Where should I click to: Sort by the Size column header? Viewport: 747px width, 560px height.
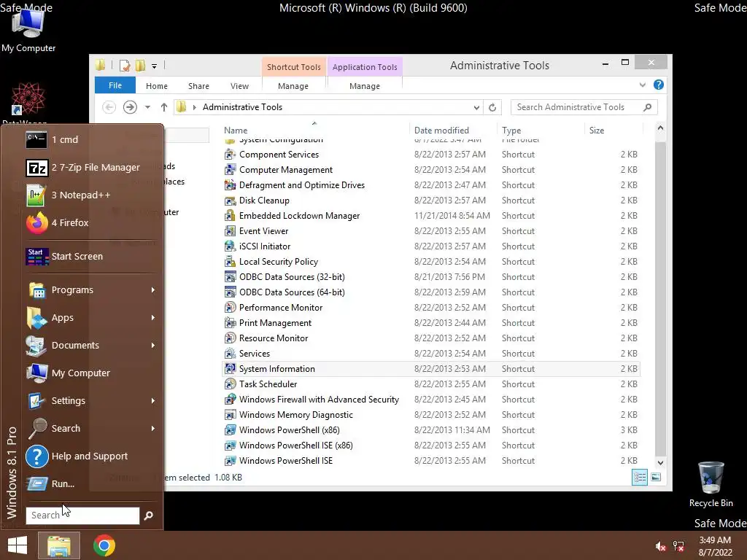(x=614, y=130)
